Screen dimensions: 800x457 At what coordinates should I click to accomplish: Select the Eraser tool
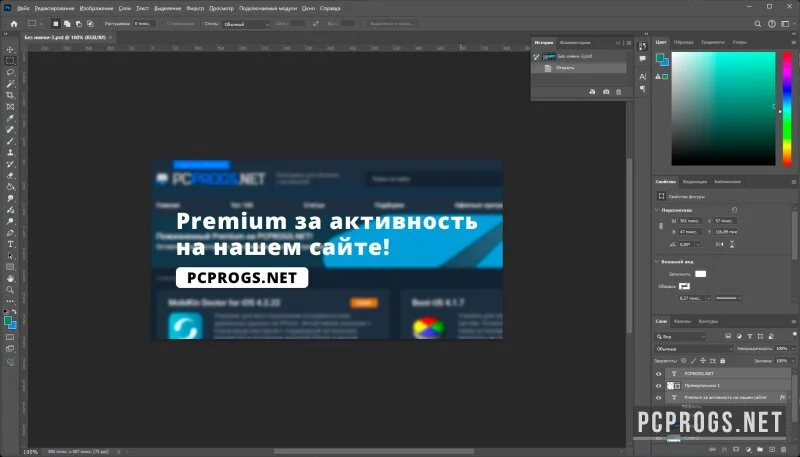click(10, 175)
